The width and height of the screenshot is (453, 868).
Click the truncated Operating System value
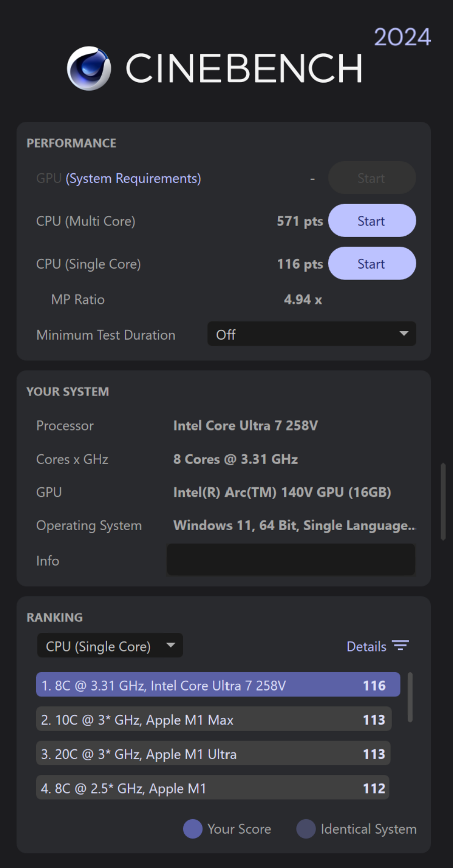(294, 526)
